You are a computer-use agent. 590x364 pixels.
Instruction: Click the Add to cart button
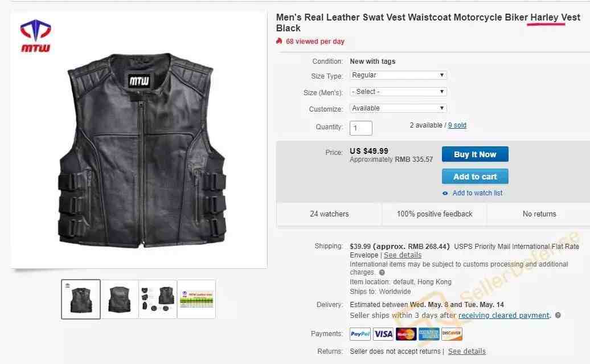pyautogui.click(x=475, y=177)
